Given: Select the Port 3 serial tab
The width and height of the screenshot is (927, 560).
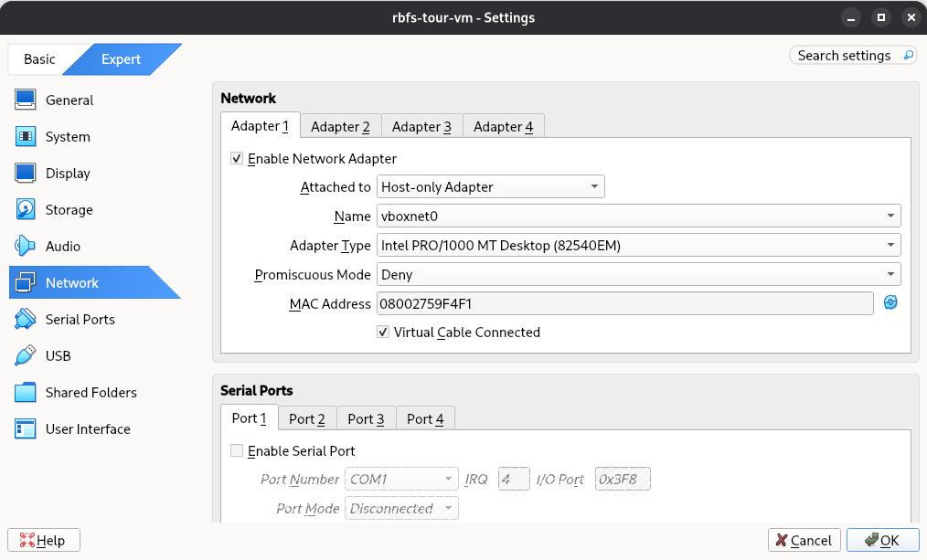Looking at the screenshot, I should point(365,418).
